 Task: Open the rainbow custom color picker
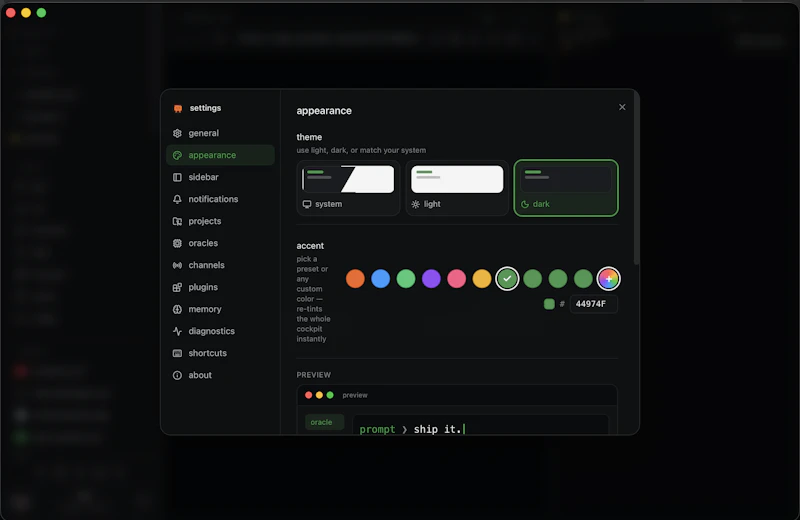coord(609,279)
